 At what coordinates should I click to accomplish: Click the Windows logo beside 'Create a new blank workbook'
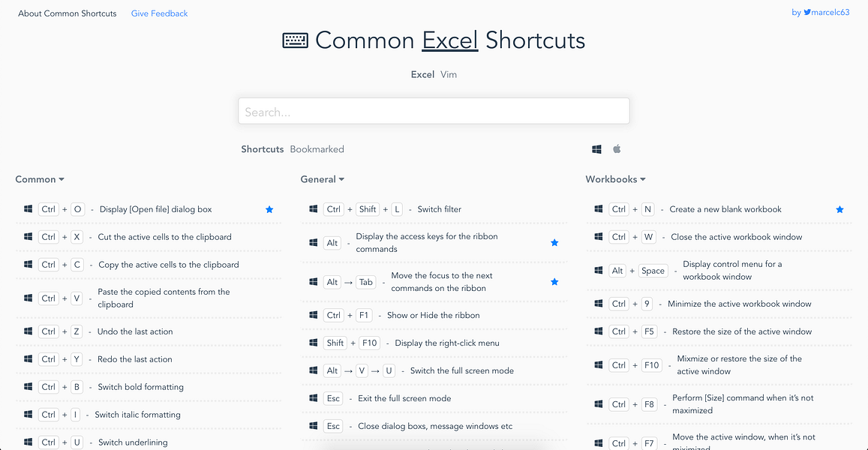[598, 209]
